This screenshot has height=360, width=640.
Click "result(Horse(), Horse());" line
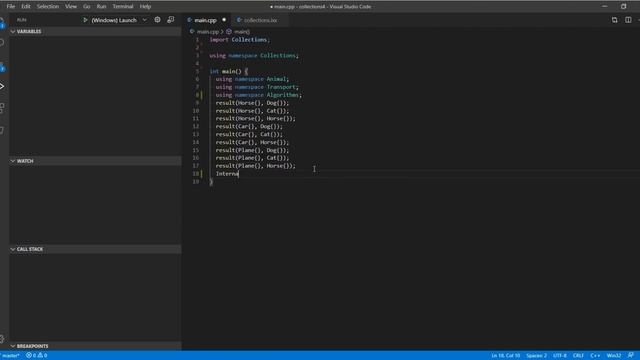(x=256, y=118)
